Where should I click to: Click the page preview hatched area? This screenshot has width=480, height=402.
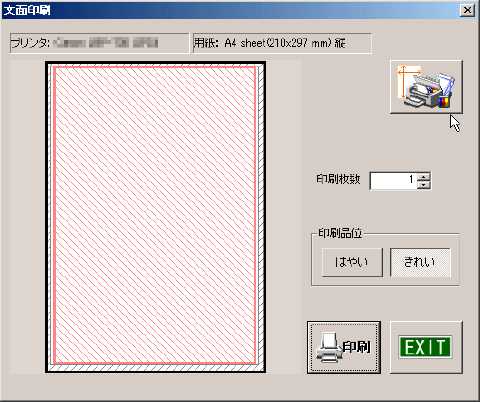155,215
